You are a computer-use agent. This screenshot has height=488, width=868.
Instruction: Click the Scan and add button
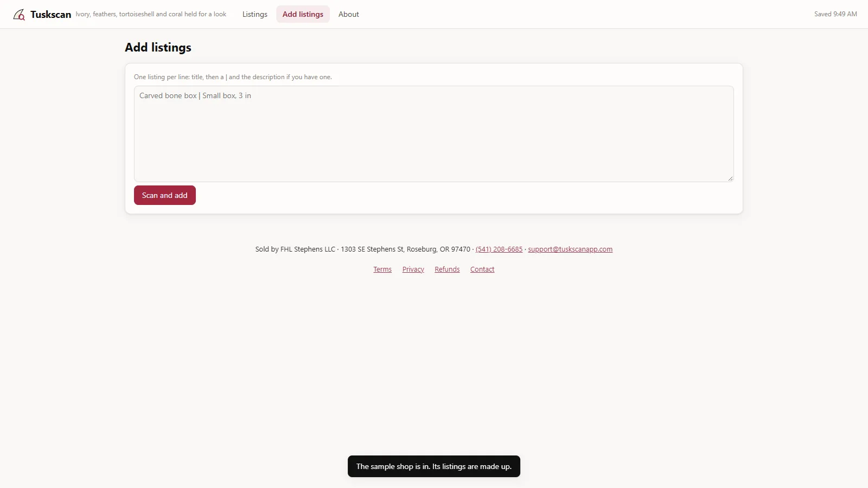click(x=165, y=195)
